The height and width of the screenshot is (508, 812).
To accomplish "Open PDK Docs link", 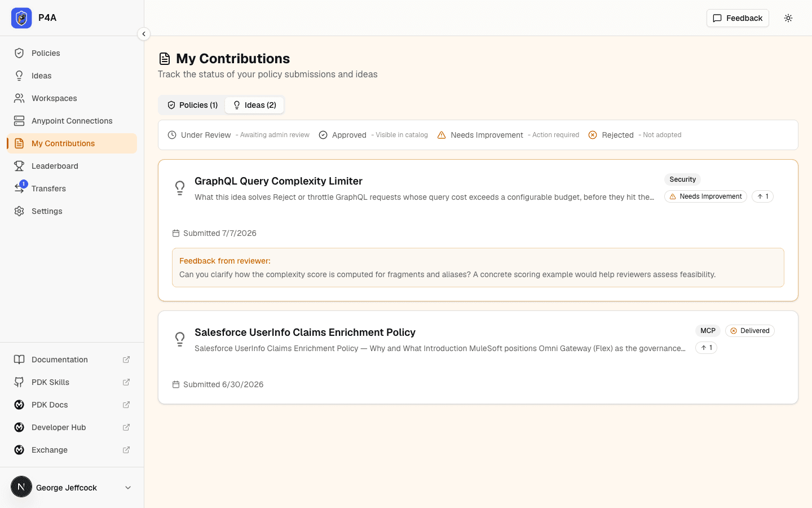I will pos(72,405).
